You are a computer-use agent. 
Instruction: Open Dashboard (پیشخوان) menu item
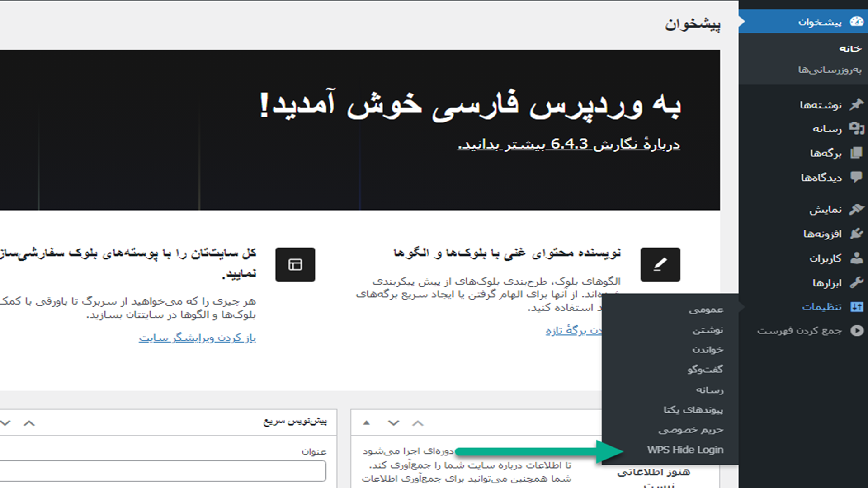click(x=803, y=22)
